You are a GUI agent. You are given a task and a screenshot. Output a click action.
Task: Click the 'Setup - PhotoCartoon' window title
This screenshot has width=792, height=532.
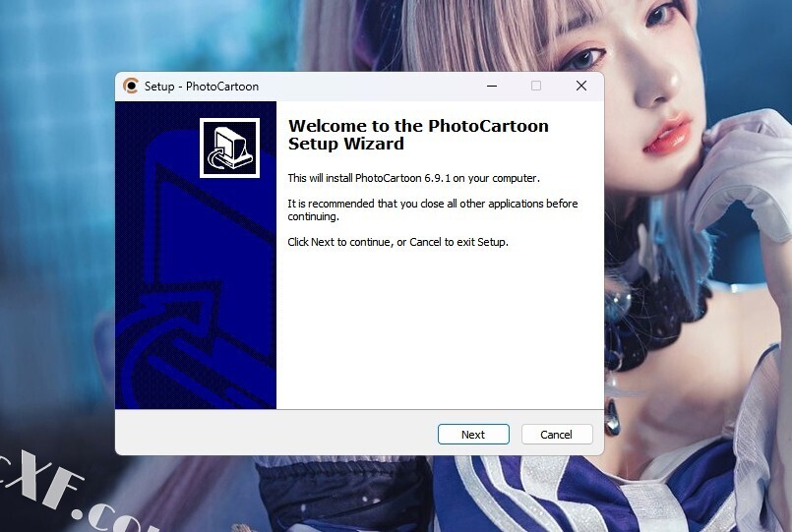202,87
